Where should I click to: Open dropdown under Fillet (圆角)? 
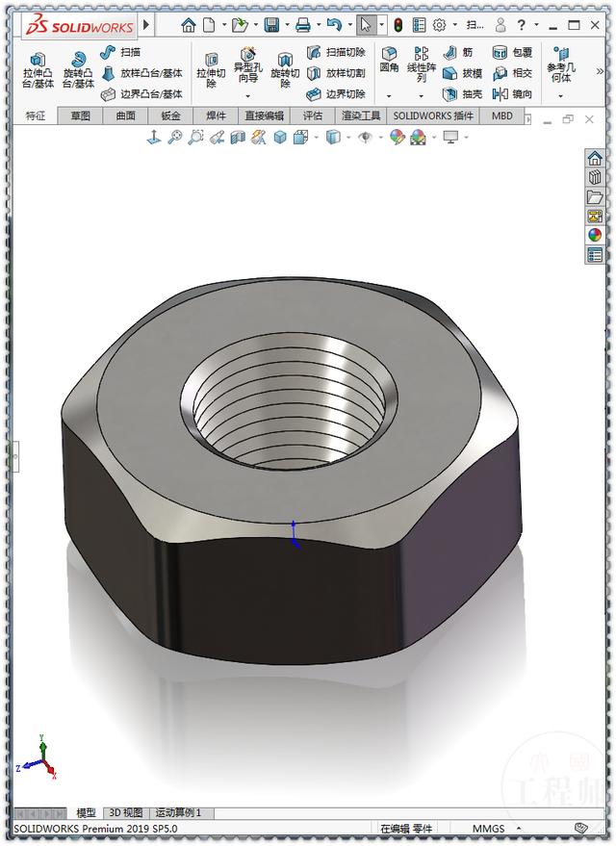point(389,96)
